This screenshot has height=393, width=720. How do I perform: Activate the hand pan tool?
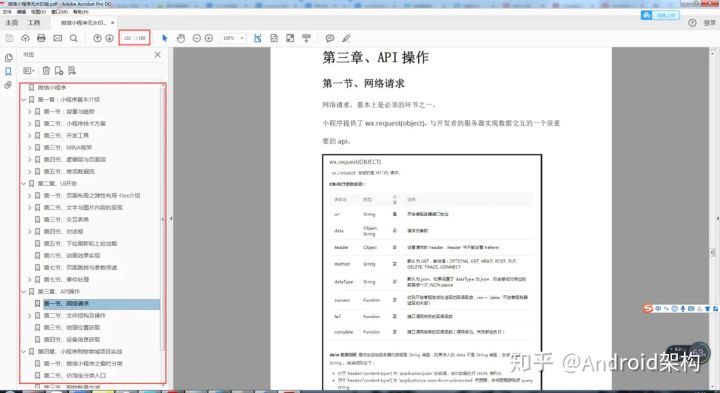[x=181, y=38]
